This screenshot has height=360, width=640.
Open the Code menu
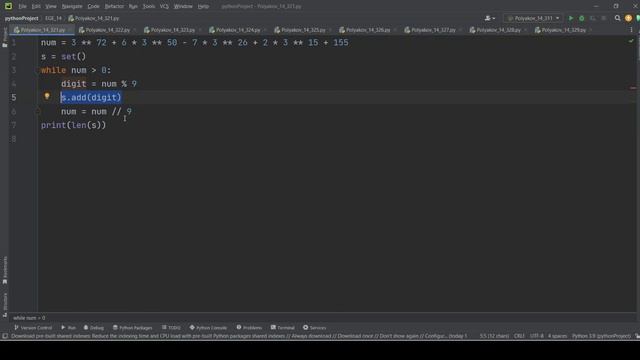point(93,7)
